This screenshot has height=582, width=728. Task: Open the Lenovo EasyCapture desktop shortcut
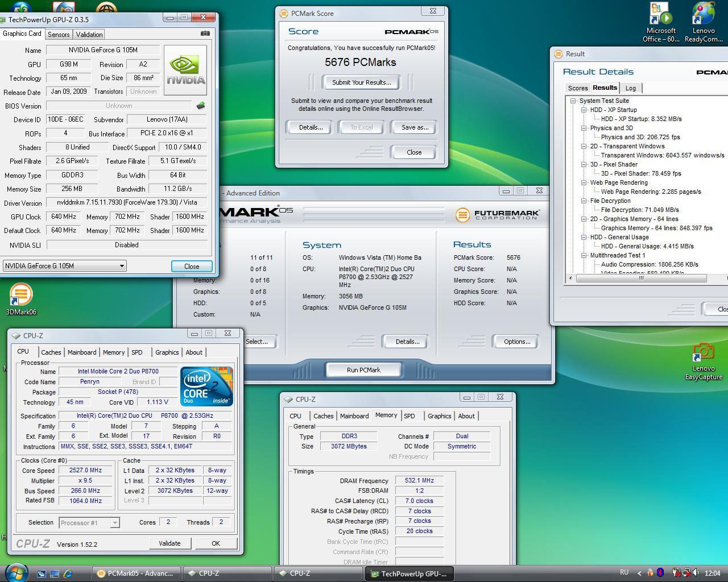(x=704, y=361)
